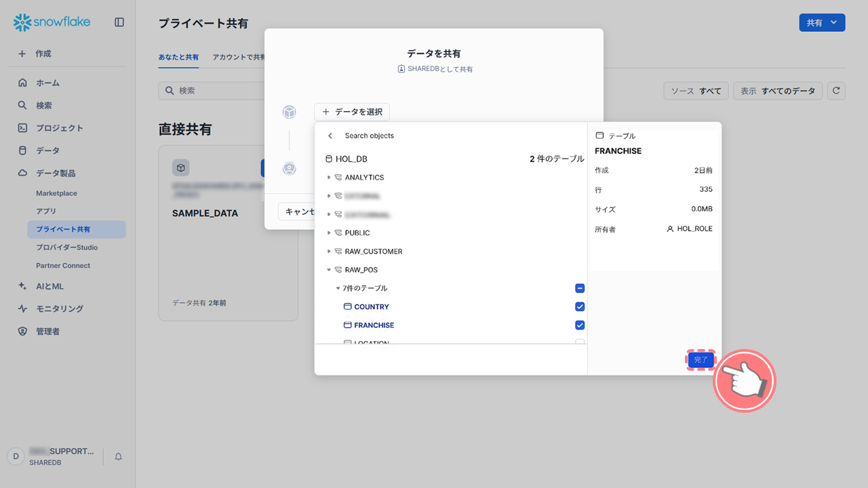Open Marketplace in sidebar
The width and height of the screenshot is (868, 488).
pyautogui.click(x=56, y=193)
